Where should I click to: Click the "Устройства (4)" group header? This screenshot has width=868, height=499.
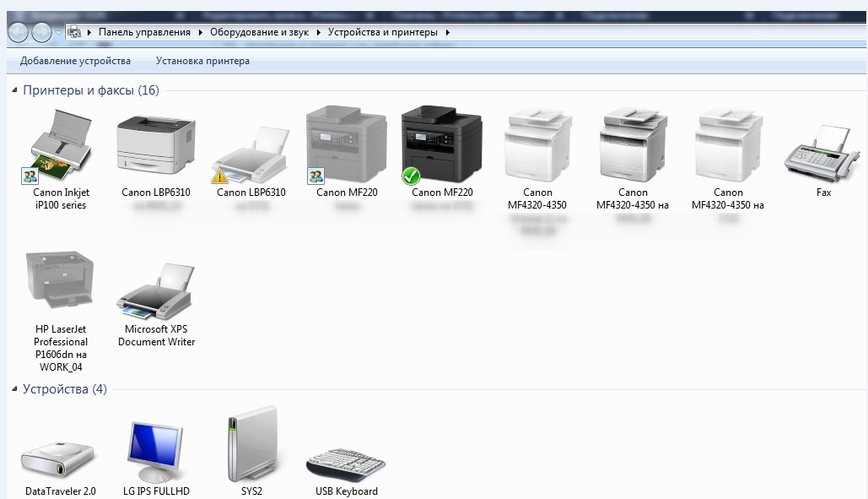click(x=65, y=389)
